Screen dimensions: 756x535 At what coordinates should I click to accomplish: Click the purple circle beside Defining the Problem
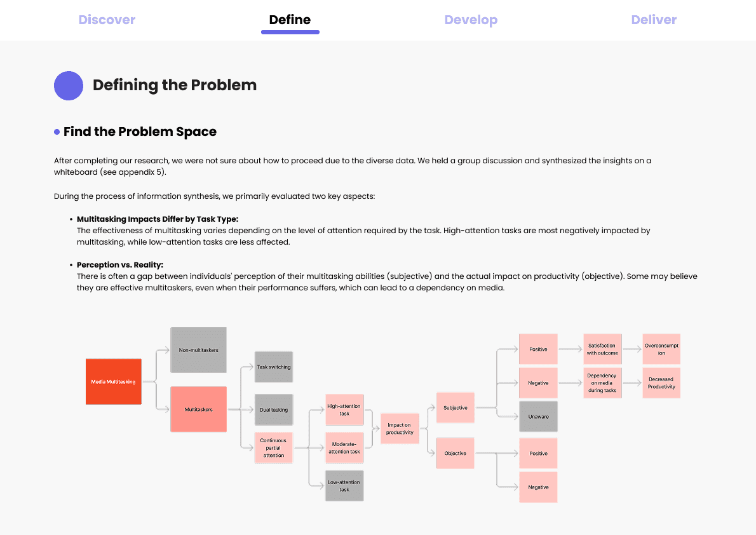69,86
